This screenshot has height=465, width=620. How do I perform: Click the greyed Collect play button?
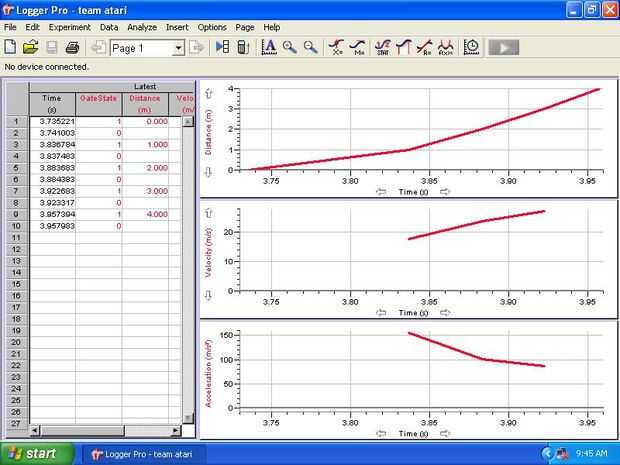tap(504, 47)
